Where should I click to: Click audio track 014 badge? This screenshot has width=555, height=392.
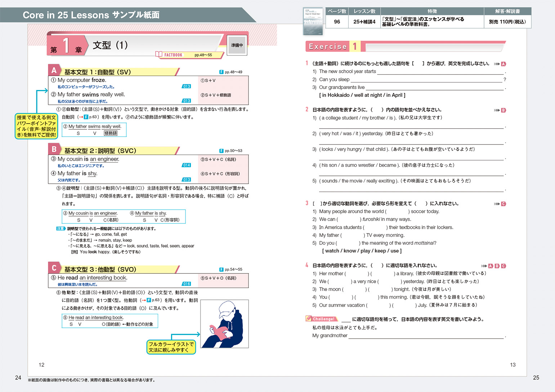[x=186, y=165]
